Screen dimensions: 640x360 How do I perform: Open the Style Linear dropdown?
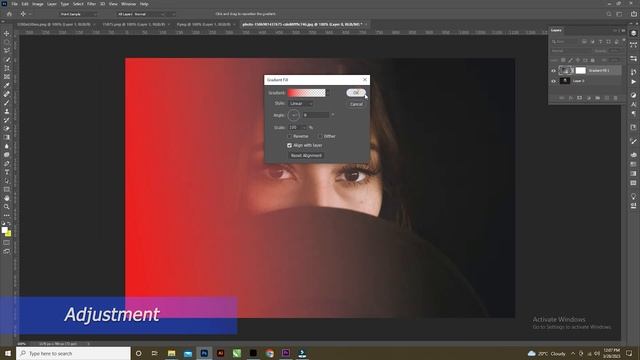point(300,104)
